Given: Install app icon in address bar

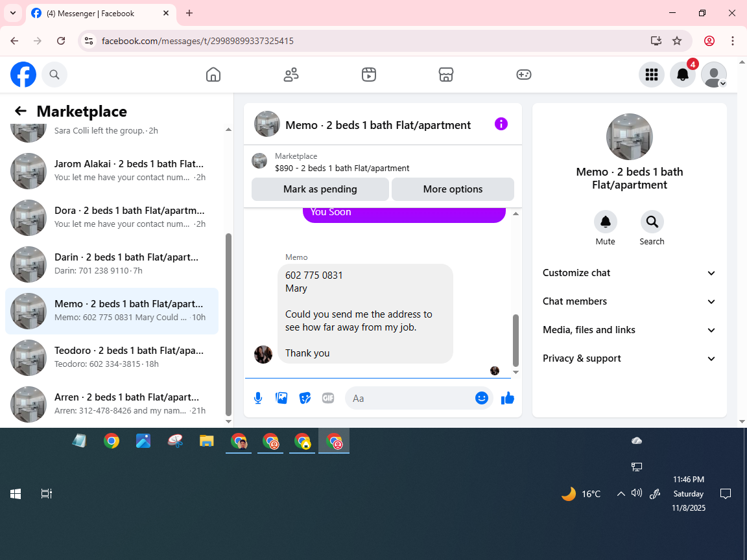Looking at the screenshot, I should pyautogui.click(x=656, y=41).
